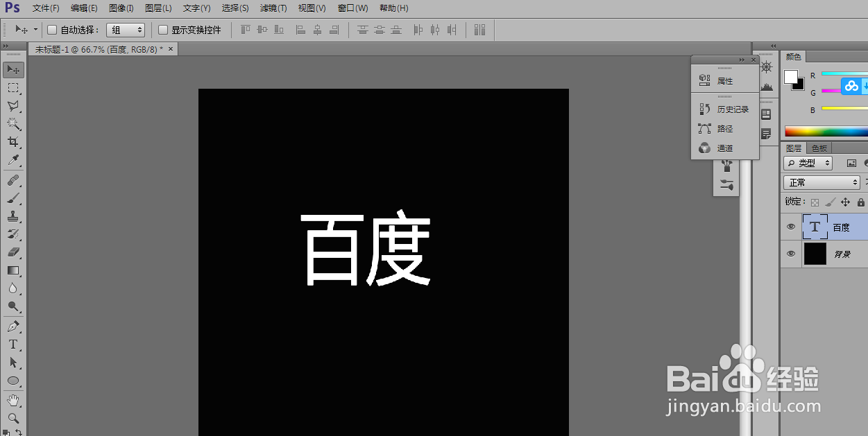Viewport: 868px width, 436px height.
Task: Hide the 背景 layer
Action: click(x=791, y=254)
